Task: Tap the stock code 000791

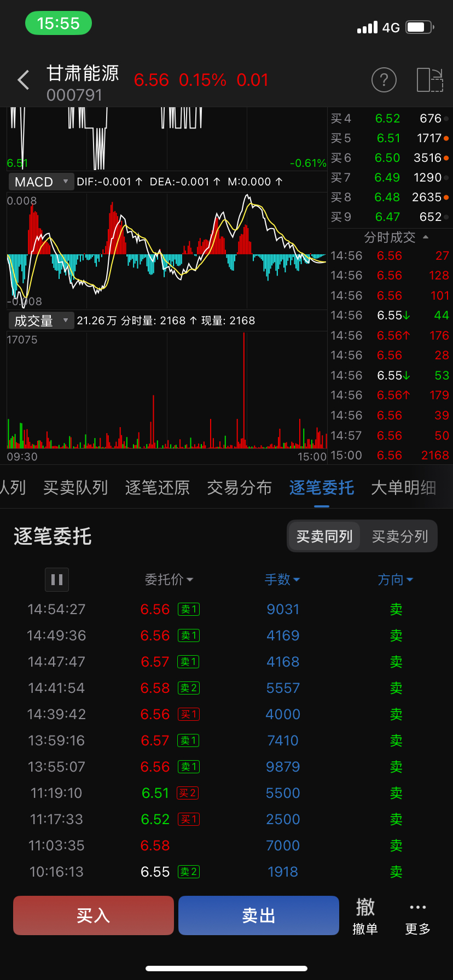Action: 74,95
